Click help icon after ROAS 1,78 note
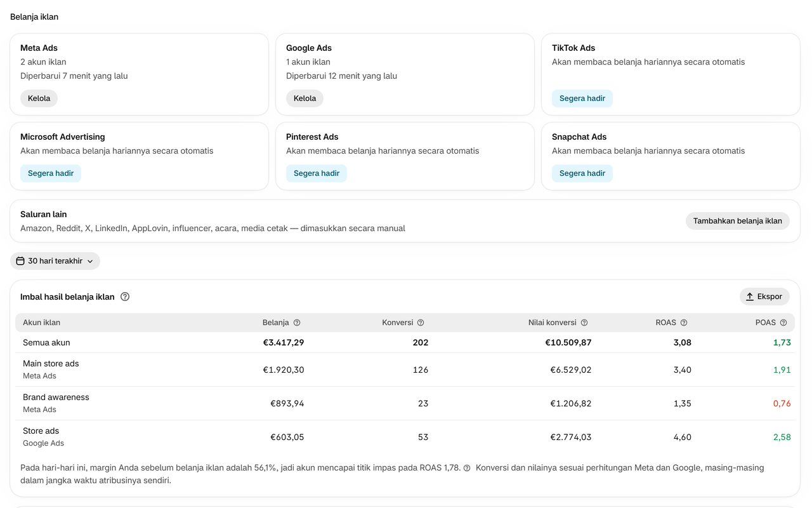Image resolution: width=812 pixels, height=508 pixels. coord(467,468)
